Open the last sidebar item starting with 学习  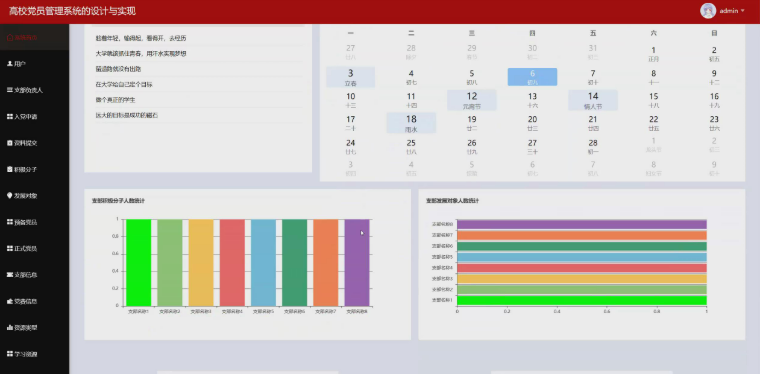tap(34, 354)
